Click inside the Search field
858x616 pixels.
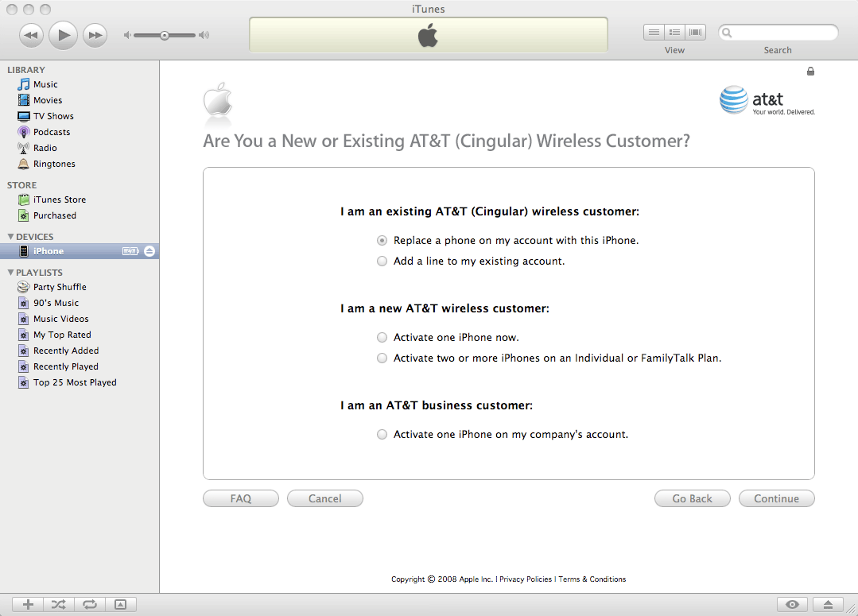(x=778, y=33)
